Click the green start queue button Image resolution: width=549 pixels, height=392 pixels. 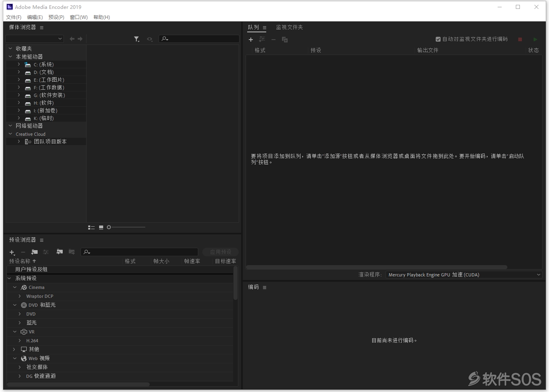pos(535,39)
